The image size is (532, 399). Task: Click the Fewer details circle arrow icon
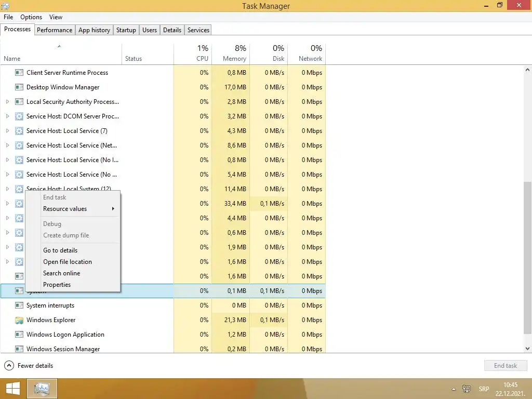[9, 365]
